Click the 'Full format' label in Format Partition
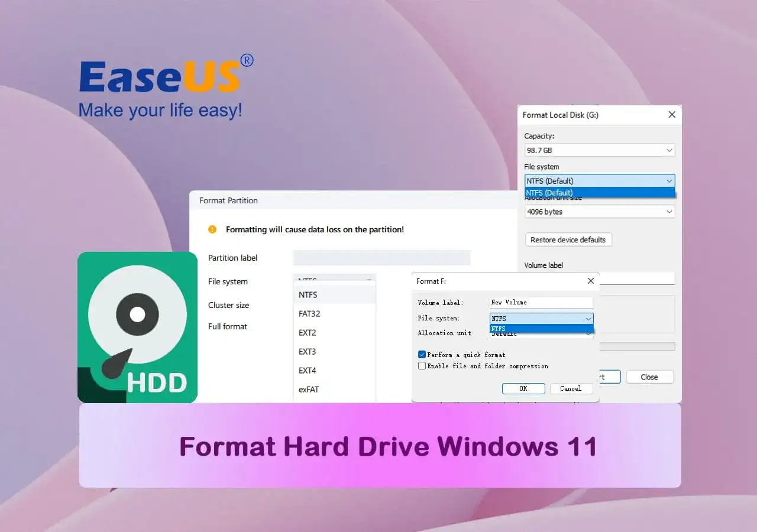Viewport: 757px width, 532px height. (x=228, y=326)
